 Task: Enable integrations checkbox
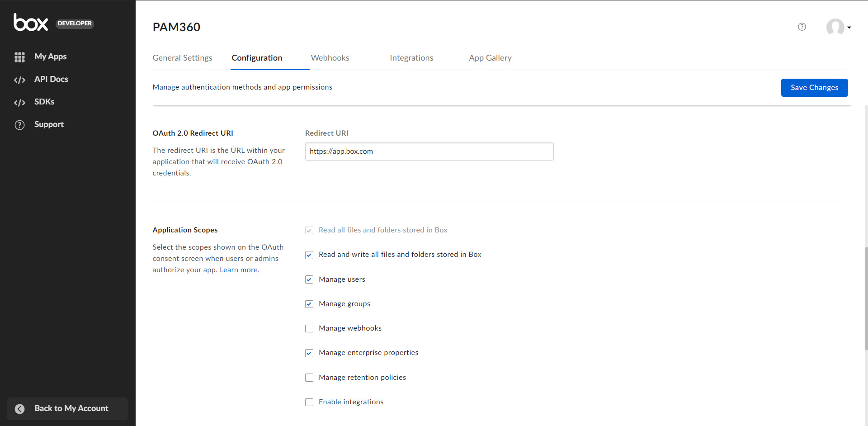(309, 402)
